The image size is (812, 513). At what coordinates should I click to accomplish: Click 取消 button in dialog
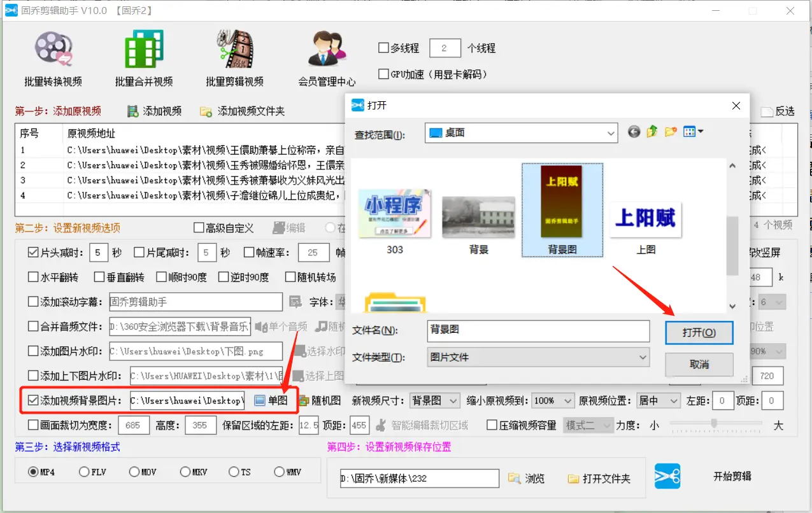(699, 365)
